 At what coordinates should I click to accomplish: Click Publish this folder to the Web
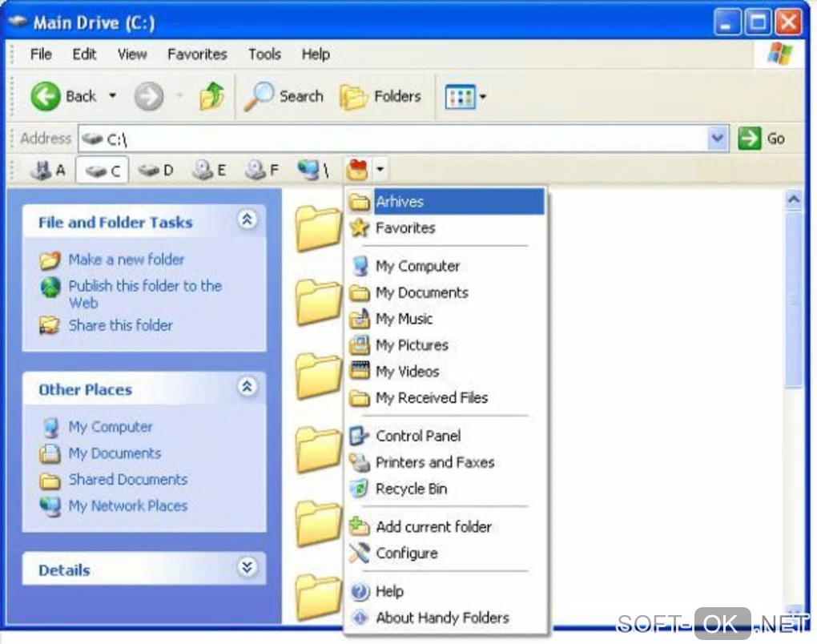point(145,294)
